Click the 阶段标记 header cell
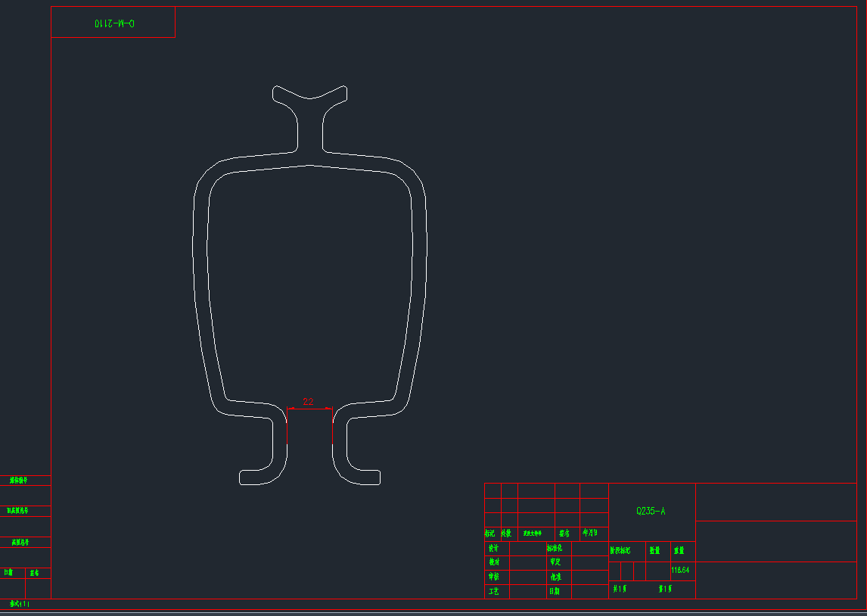Viewport: 867px width, 616px height. click(x=620, y=551)
